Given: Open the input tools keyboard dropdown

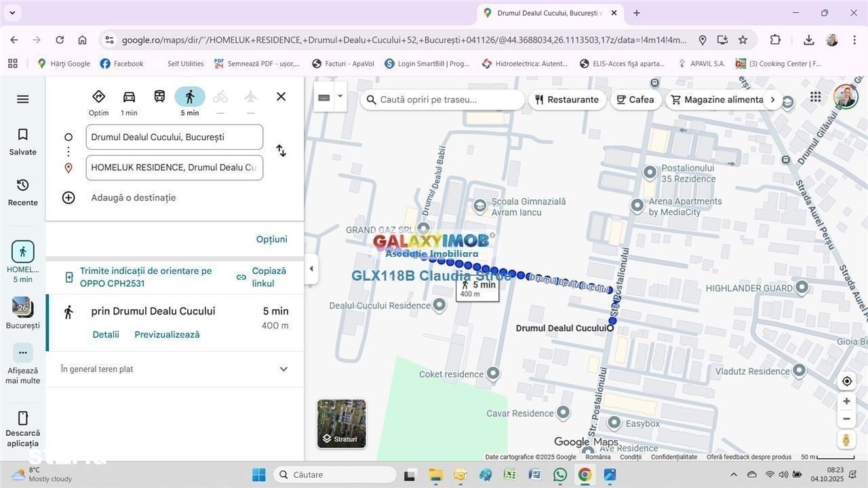Looking at the screenshot, I should [x=340, y=97].
